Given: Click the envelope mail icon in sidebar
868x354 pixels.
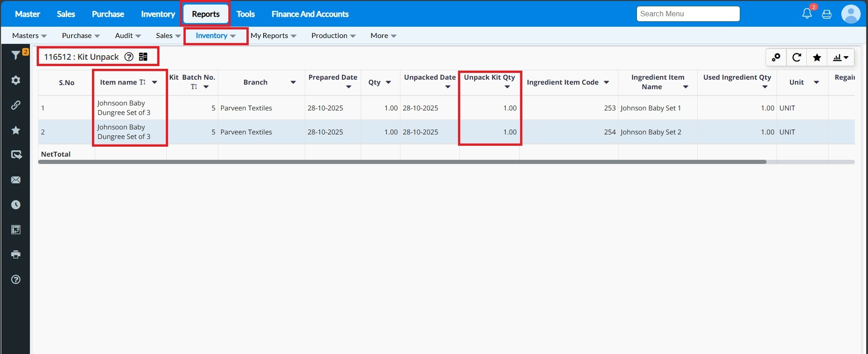Looking at the screenshot, I should tap(16, 180).
